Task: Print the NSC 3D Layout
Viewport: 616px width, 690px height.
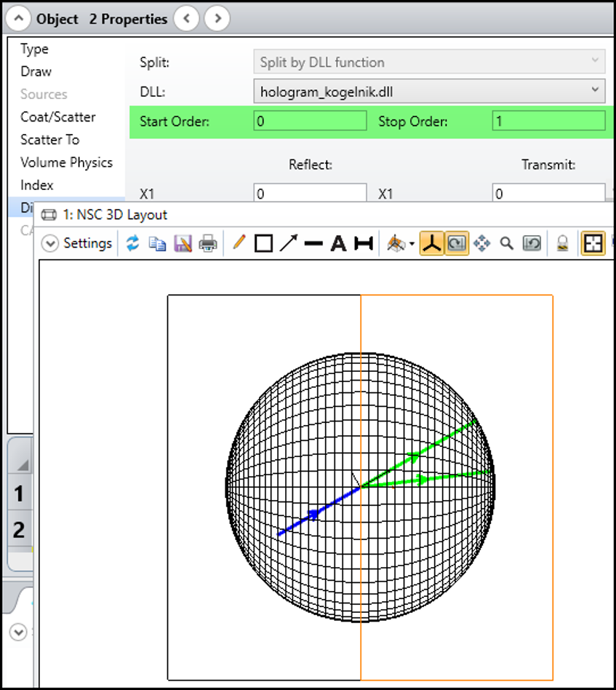Action: click(207, 243)
